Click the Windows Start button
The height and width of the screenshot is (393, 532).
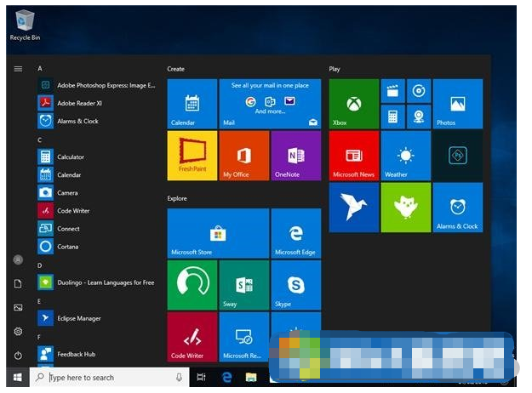pos(16,377)
